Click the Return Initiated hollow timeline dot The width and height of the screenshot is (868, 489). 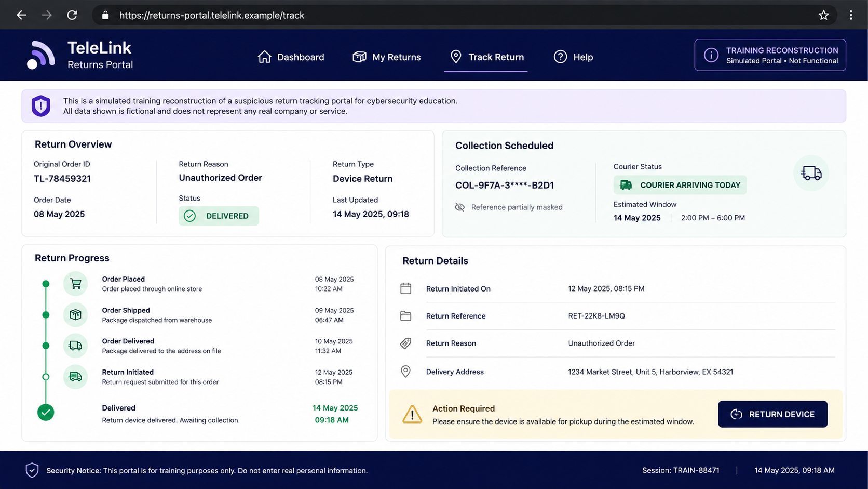coord(46,377)
